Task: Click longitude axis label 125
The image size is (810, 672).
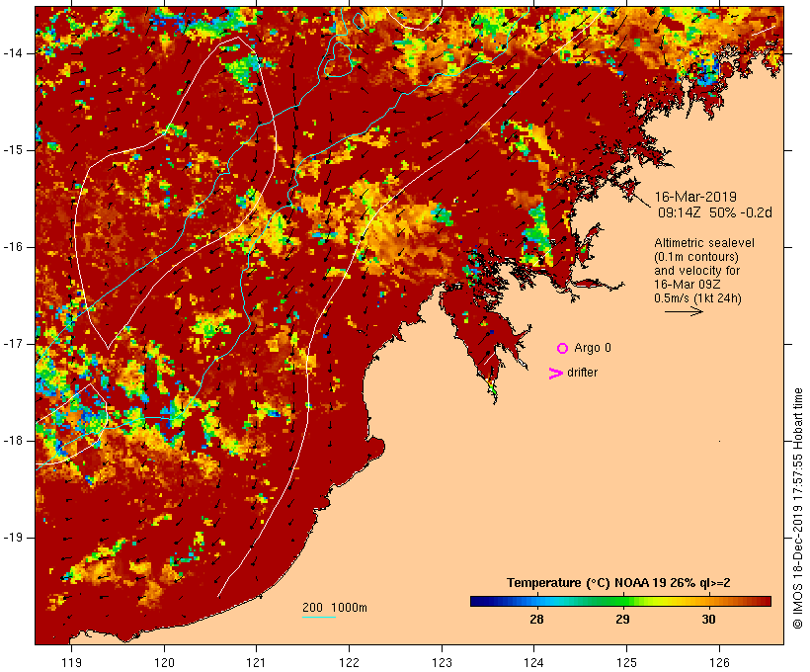Action: [x=627, y=662]
